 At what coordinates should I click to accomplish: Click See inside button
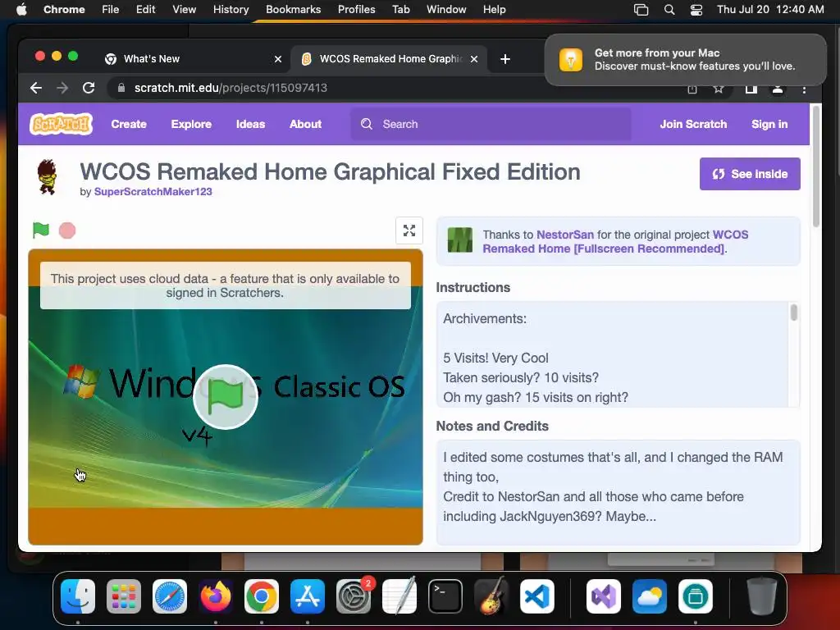point(750,174)
